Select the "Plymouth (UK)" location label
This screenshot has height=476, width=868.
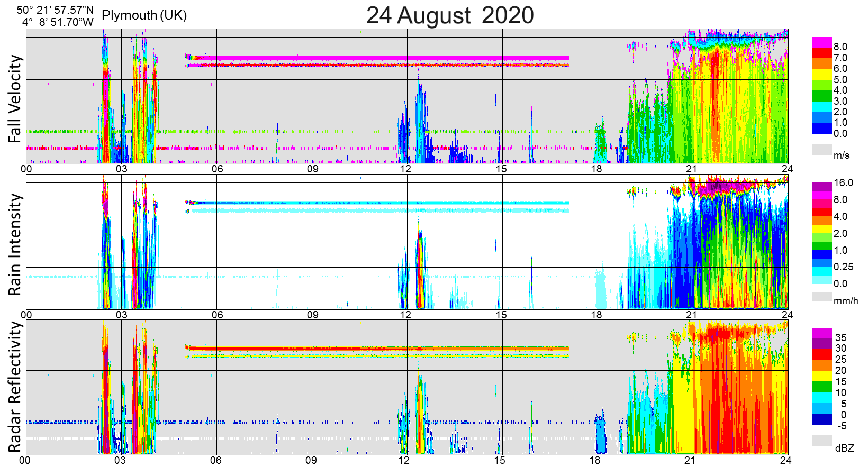coord(144,15)
